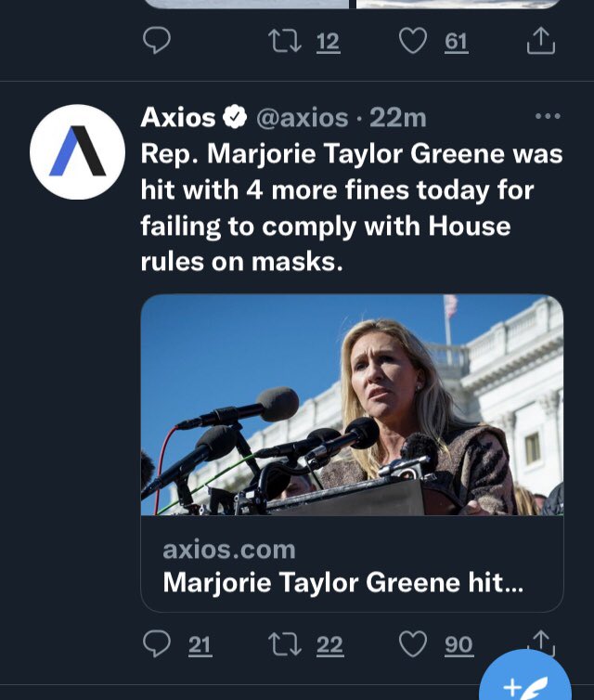Image resolution: width=594 pixels, height=700 pixels.
Task: Open the Axios tweet's three-dot menu
Action: coord(548,117)
